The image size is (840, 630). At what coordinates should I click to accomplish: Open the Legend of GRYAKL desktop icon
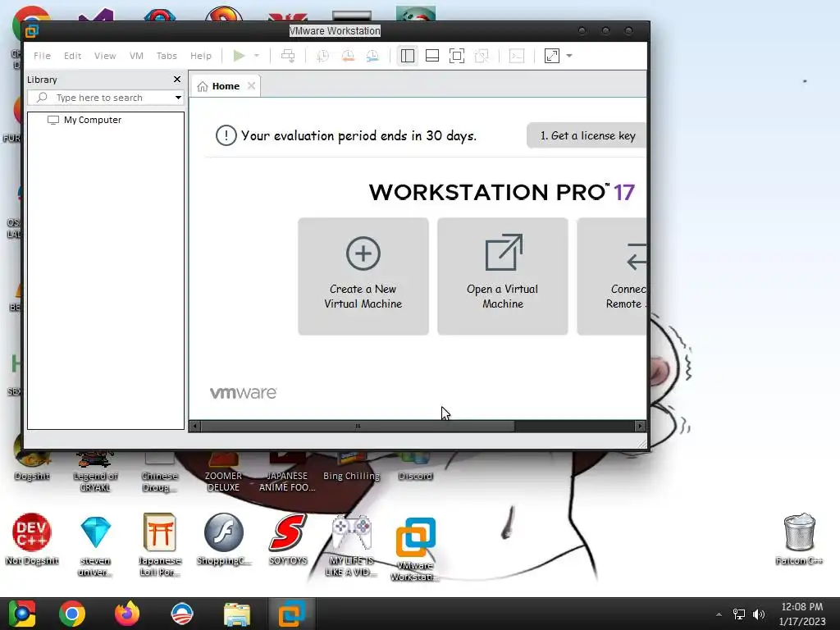[95, 472]
